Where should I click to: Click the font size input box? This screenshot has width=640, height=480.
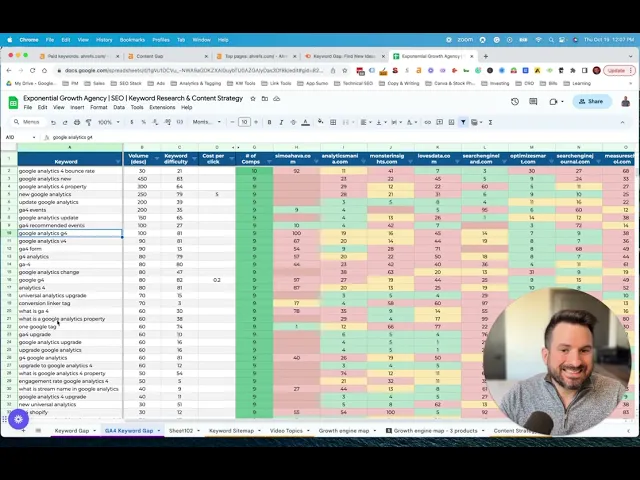click(244, 122)
